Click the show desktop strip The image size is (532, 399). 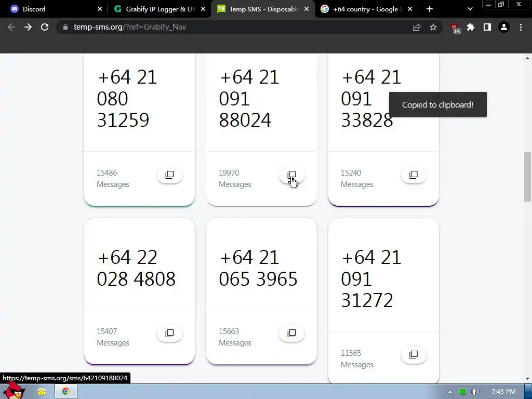(528, 392)
